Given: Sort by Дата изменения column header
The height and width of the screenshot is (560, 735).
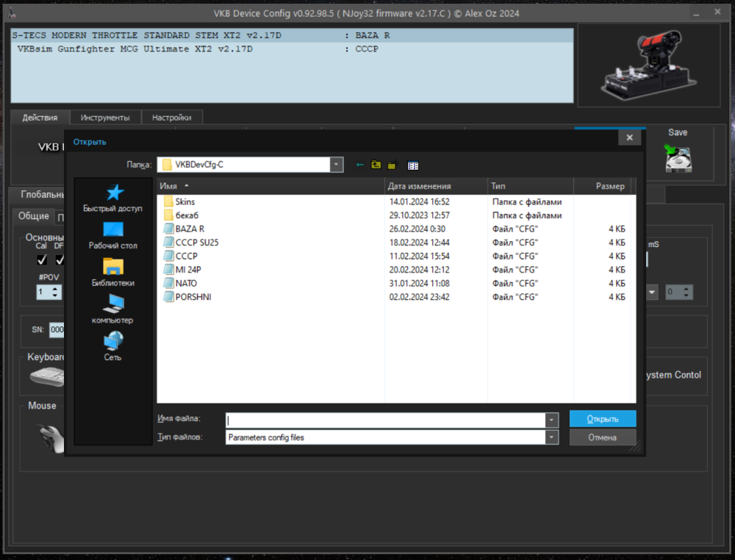Looking at the screenshot, I should 436,186.
